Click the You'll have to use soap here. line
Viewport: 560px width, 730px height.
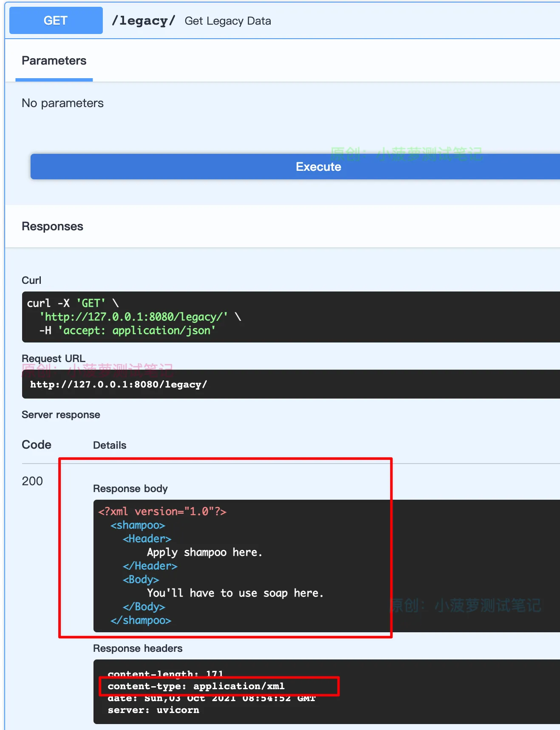[235, 593]
